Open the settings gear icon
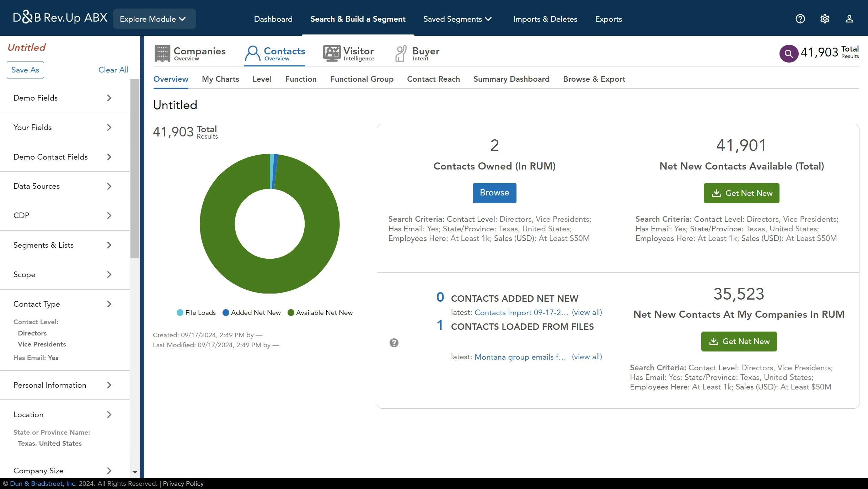The image size is (868, 489). tap(825, 19)
